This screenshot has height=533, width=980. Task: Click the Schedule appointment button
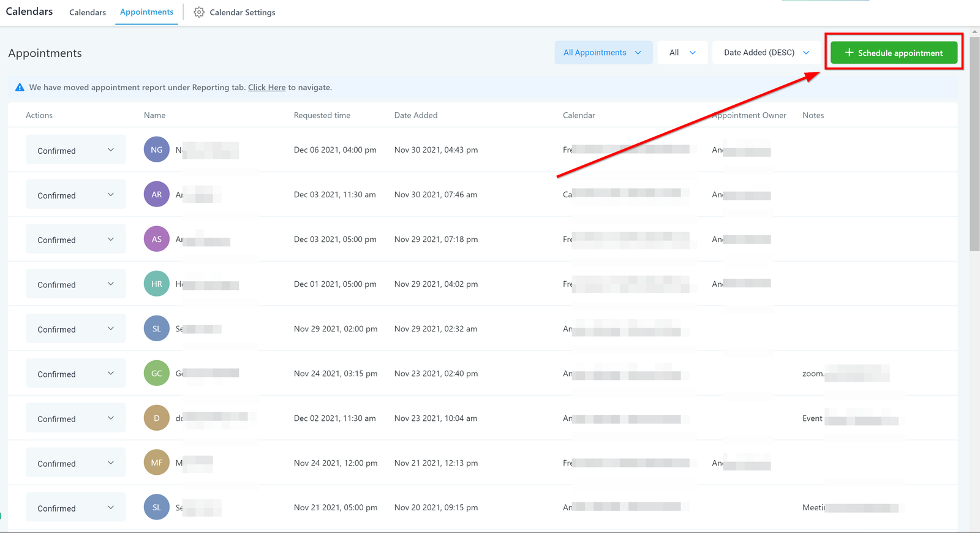(894, 53)
